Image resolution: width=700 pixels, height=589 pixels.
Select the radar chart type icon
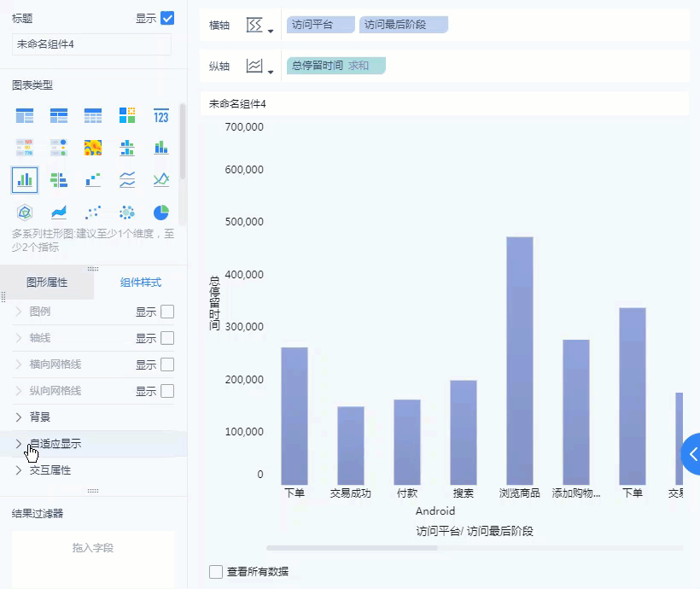25,213
